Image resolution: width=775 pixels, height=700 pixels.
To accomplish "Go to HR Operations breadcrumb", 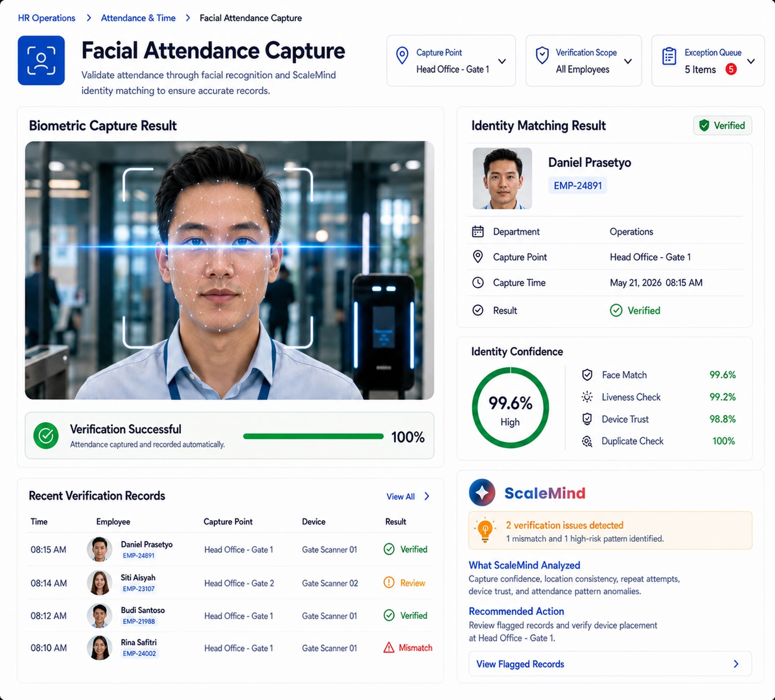I will pyautogui.click(x=46, y=18).
